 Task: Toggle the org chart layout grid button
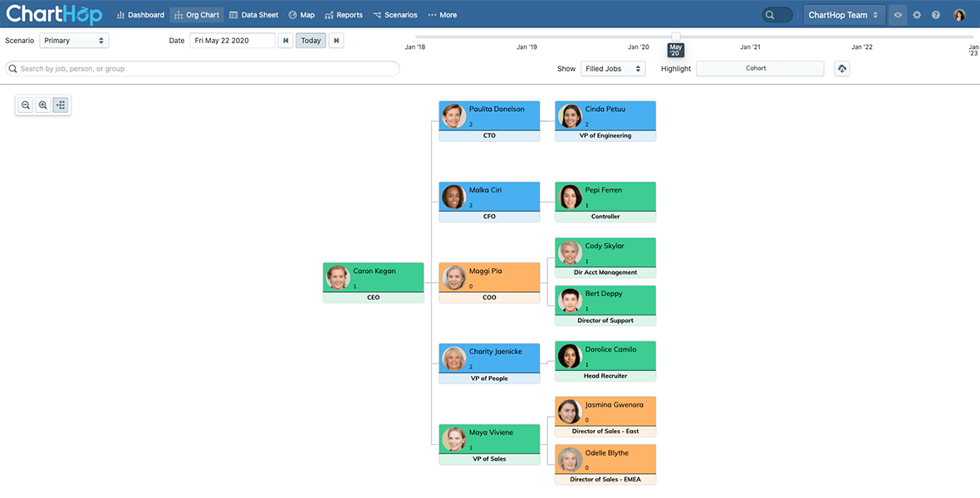[x=61, y=105]
